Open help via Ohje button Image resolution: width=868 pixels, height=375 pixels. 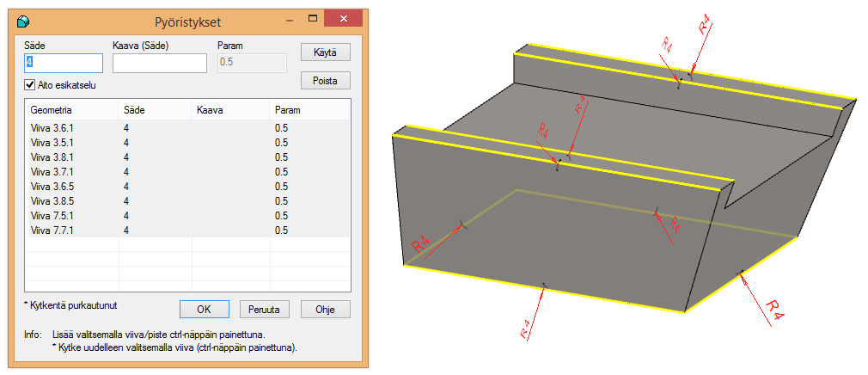coord(325,309)
